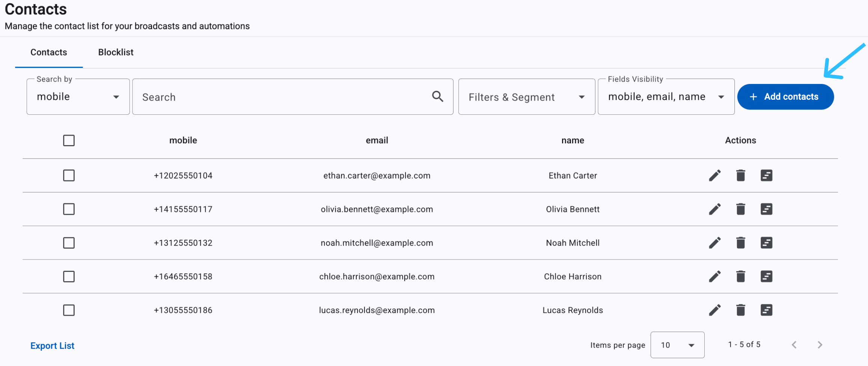
Task: Click email chloe.harrison@example.com
Action: (377, 277)
